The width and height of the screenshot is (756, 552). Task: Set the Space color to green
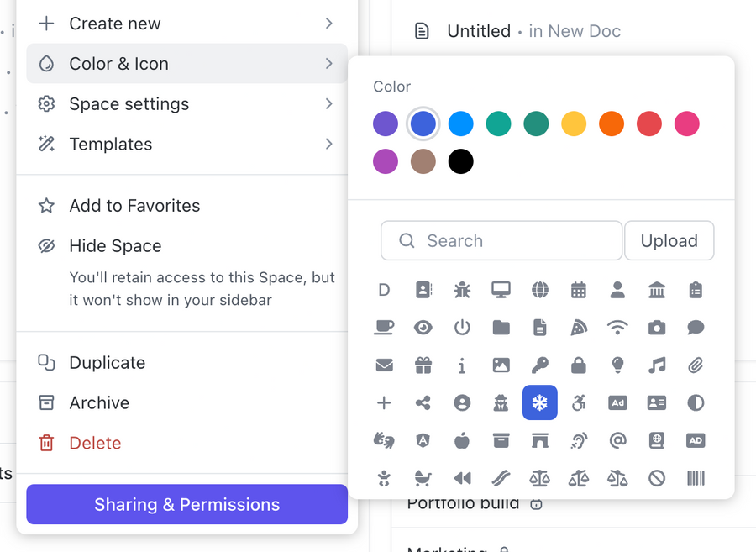point(498,124)
